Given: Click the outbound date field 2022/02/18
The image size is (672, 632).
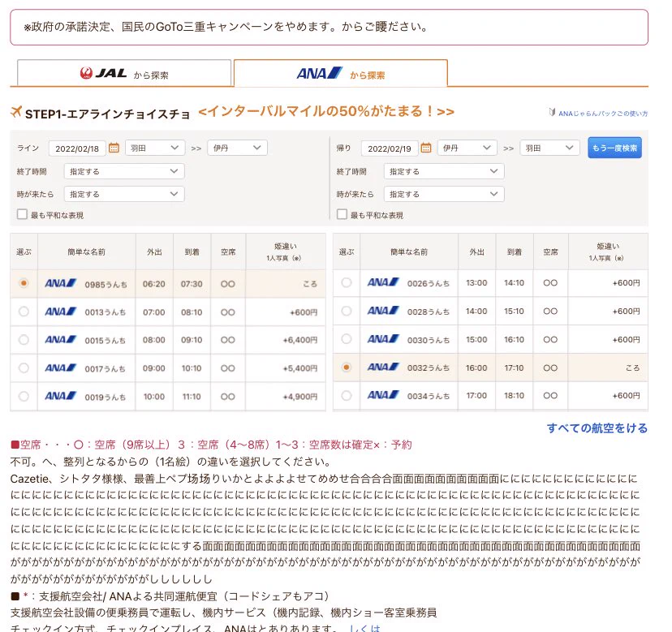Looking at the screenshot, I should pos(77,148).
